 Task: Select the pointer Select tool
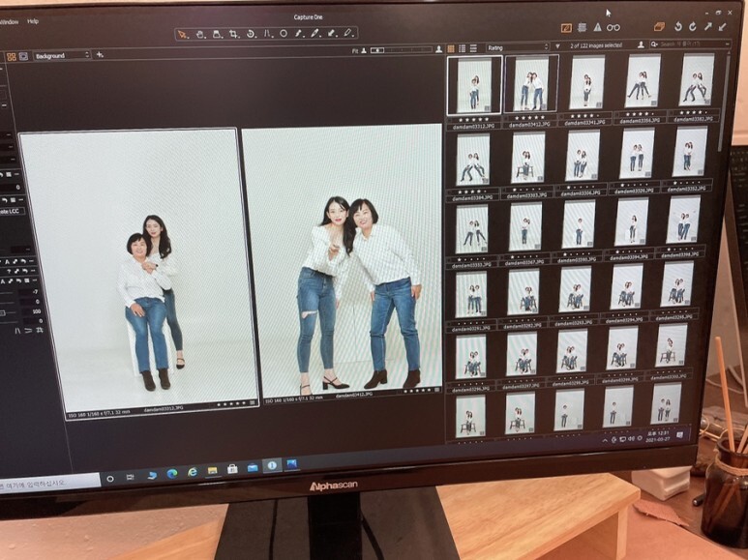coord(182,35)
